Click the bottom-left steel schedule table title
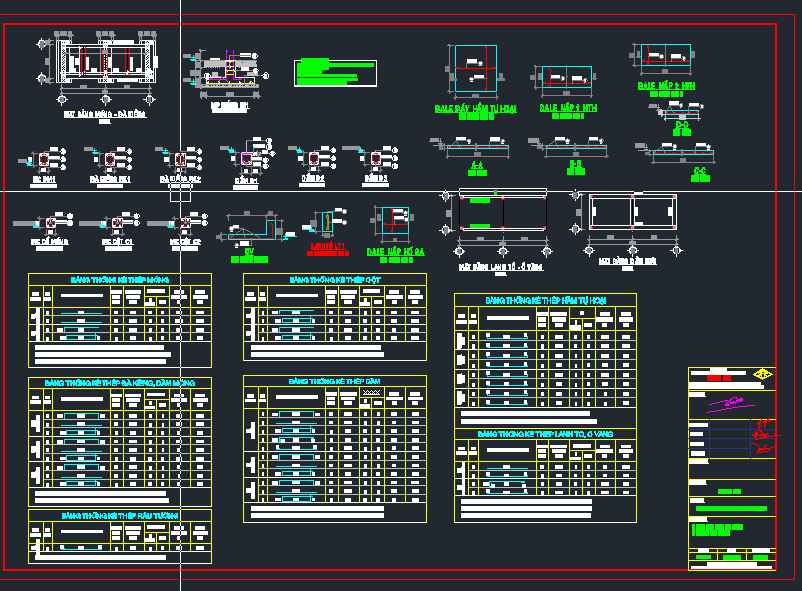 point(119,516)
